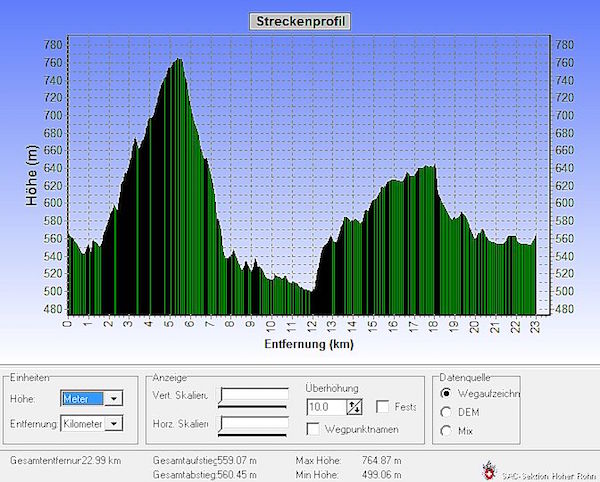Screen dimensions: 600x482
Task: Enable the Wegpunktnamen checkbox
Action: (313, 429)
